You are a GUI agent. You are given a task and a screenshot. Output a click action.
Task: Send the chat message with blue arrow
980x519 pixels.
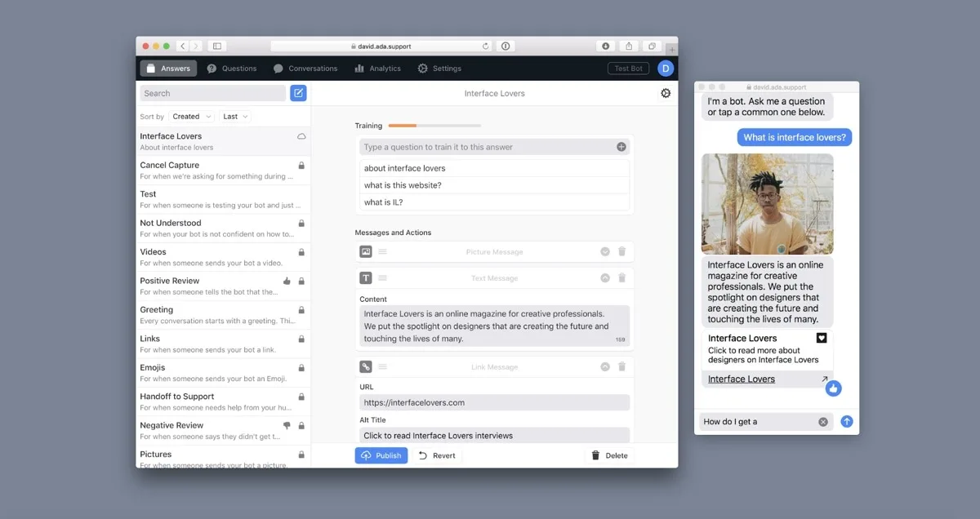point(846,422)
